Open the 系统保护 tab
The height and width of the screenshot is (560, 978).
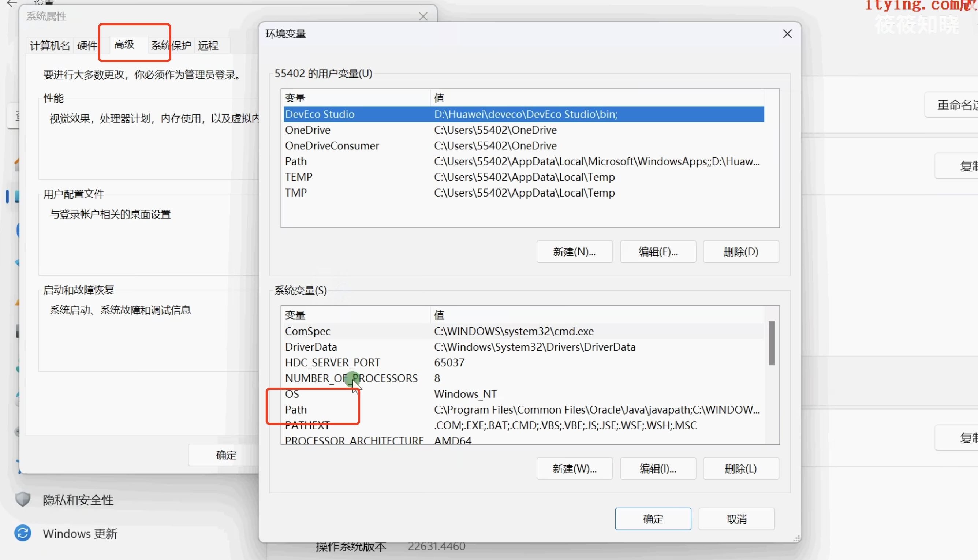click(171, 45)
